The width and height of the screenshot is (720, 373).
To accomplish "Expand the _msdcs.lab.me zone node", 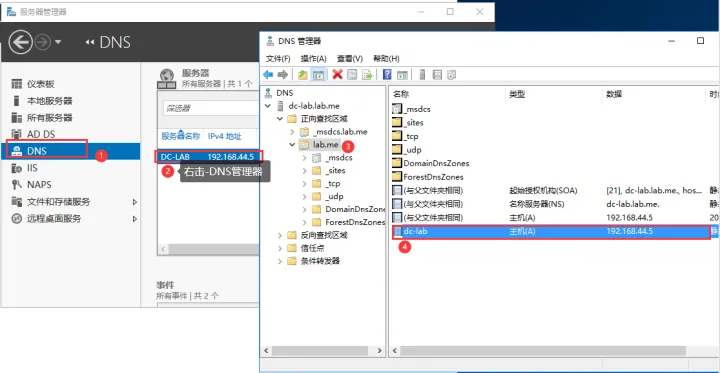I will 292,132.
